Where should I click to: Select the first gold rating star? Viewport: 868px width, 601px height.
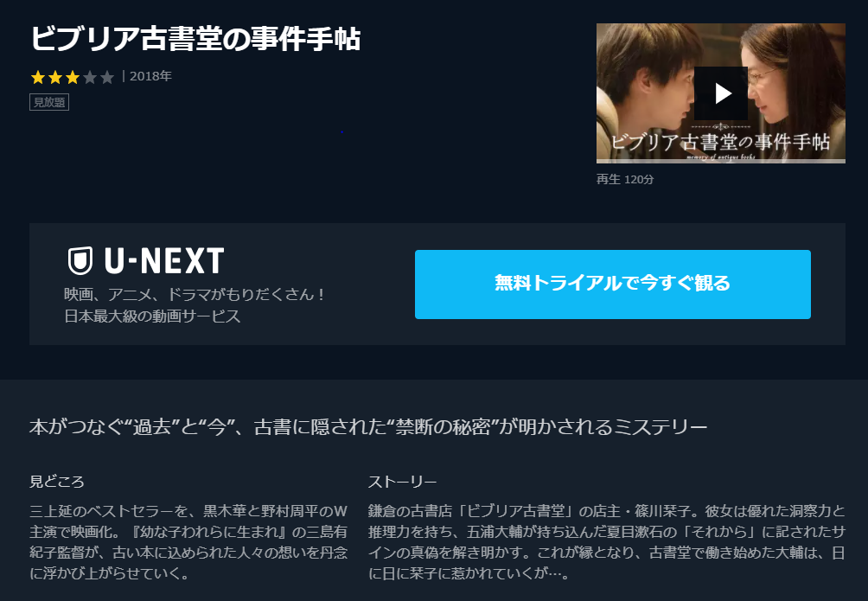pyautogui.click(x=38, y=77)
